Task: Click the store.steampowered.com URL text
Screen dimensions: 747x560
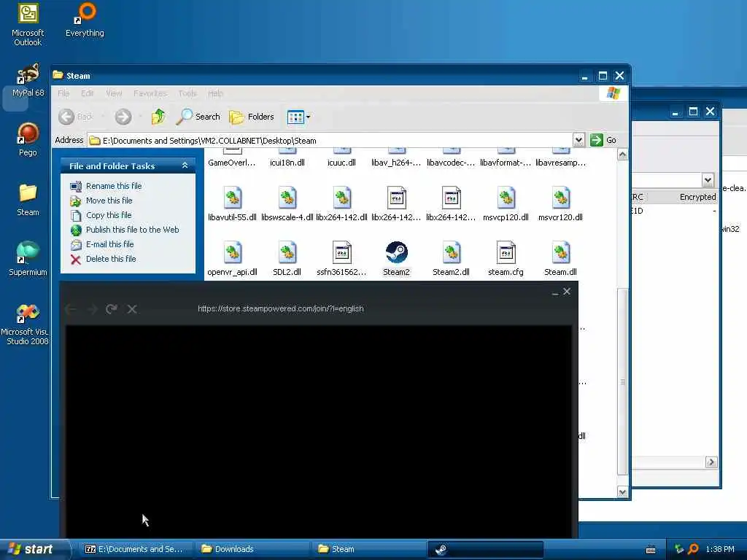Action: [x=281, y=308]
